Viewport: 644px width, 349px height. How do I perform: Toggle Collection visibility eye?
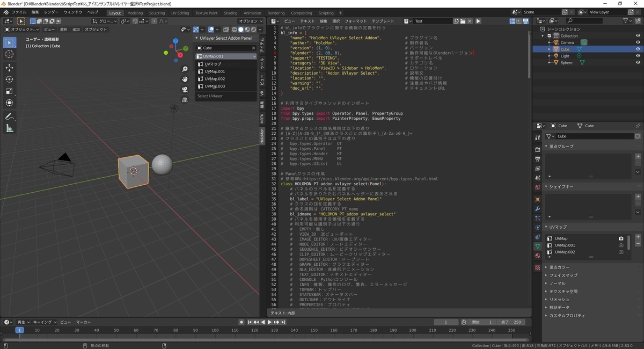coord(638,35)
